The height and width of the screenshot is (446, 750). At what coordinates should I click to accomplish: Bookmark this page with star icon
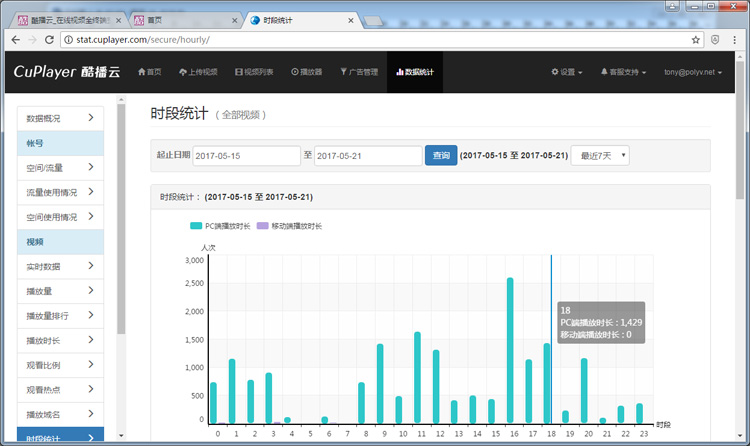pyautogui.click(x=696, y=39)
